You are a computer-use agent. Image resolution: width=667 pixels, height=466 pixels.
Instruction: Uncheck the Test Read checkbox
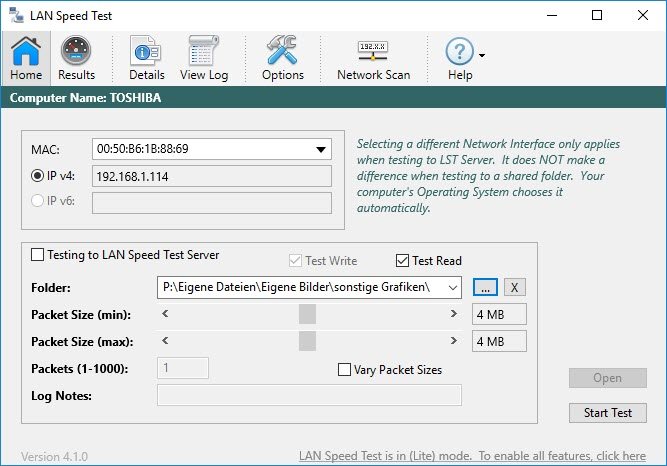coord(402,260)
